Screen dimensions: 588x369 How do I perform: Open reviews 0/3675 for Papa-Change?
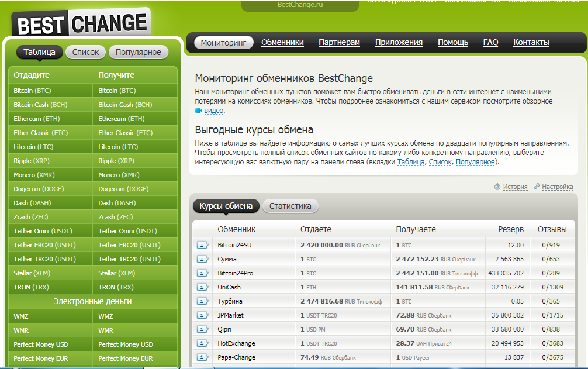[x=552, y=358]
